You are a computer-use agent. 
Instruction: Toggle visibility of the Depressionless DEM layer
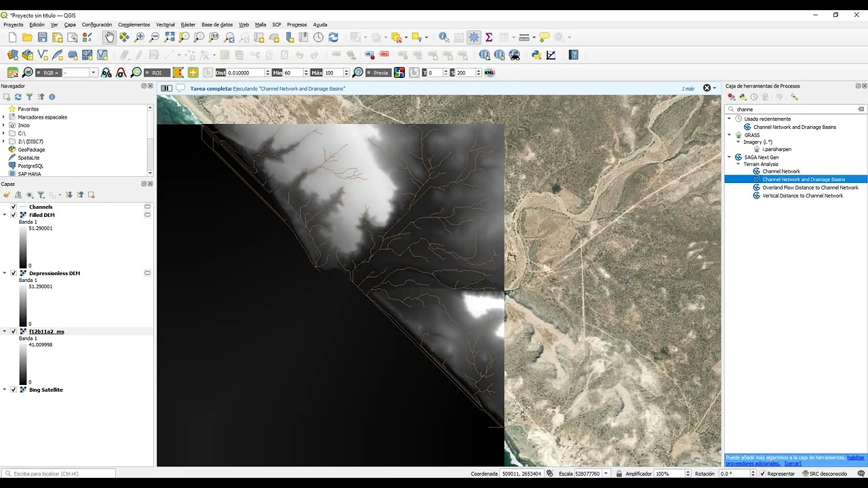point(14,273)
